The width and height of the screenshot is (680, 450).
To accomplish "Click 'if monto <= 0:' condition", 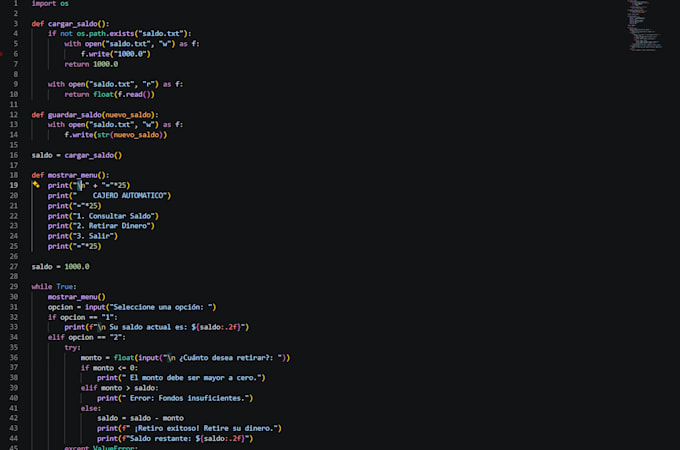I will point(109,368).
